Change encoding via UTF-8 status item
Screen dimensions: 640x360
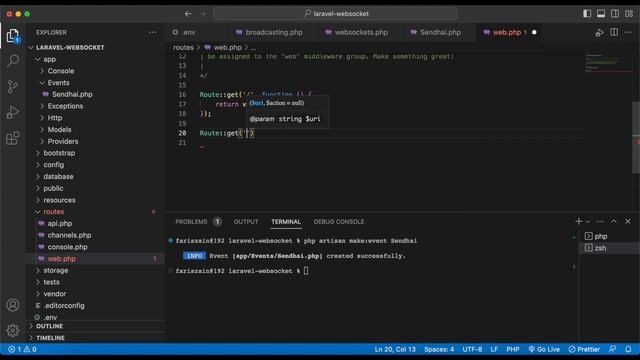(x=472, y=349)
